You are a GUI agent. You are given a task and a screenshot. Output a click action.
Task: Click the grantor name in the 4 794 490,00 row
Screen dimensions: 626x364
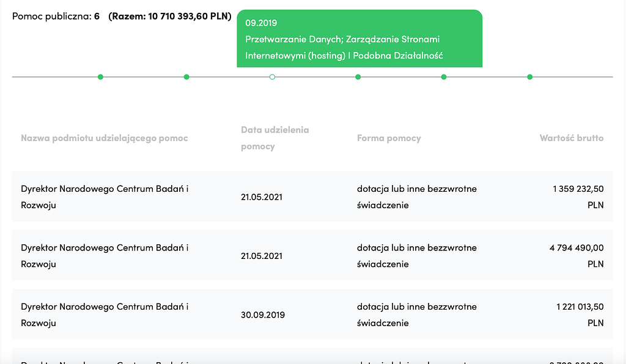pyautogui.click(x=105, y=255)
